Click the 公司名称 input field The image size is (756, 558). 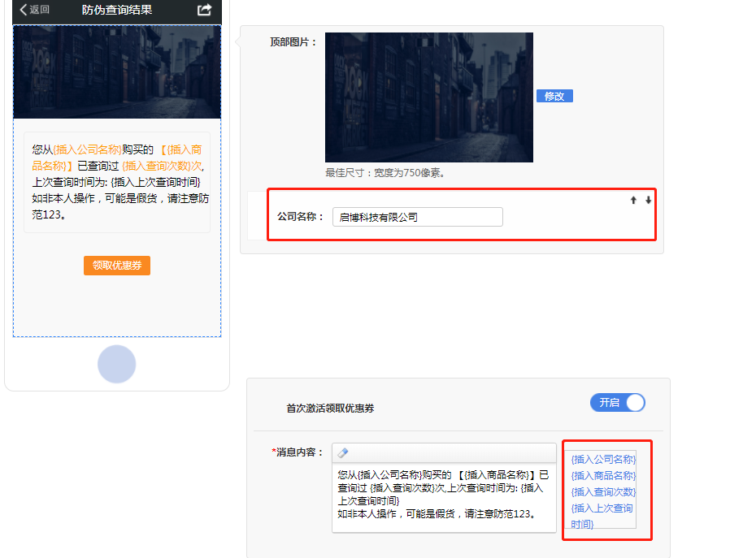coord(417,217)
